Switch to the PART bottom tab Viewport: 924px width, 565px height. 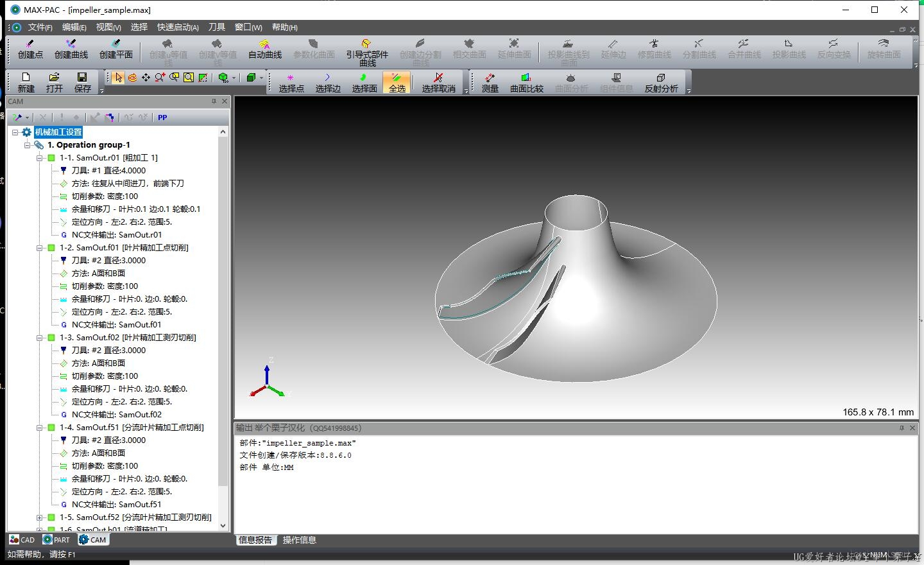[x=56, y=540]
